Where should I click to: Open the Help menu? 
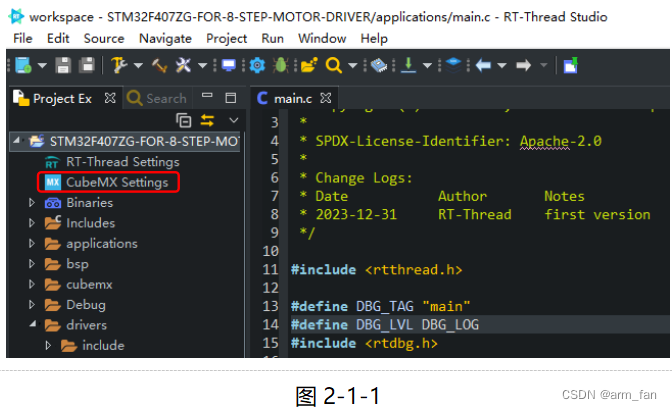tap(374, 39)
